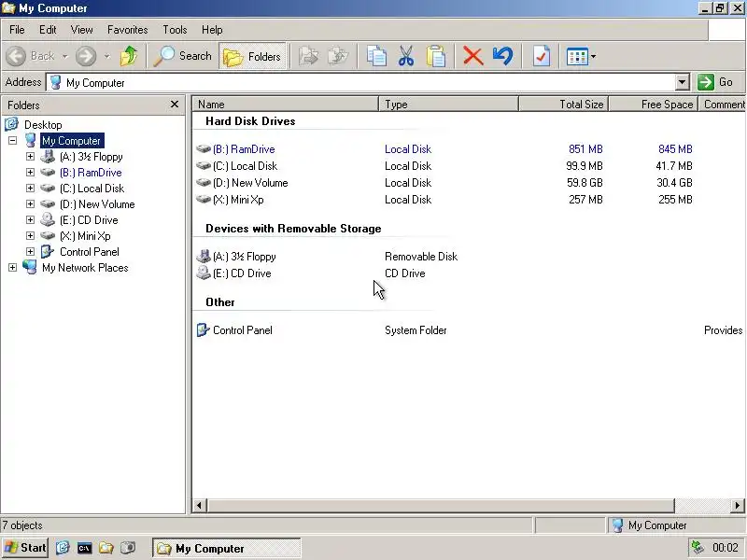Sort by the Name column header
Screen dimensions: 747x560
tap(285, 104)
